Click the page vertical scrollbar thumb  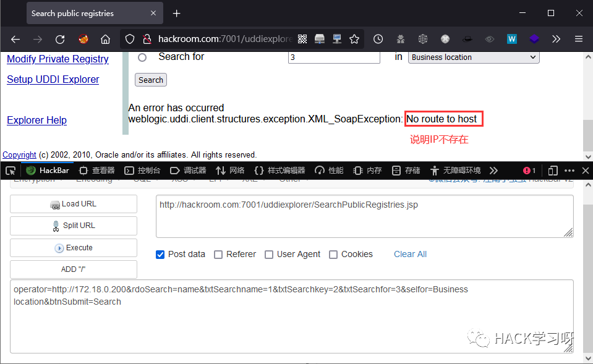(x=587, y=135)
